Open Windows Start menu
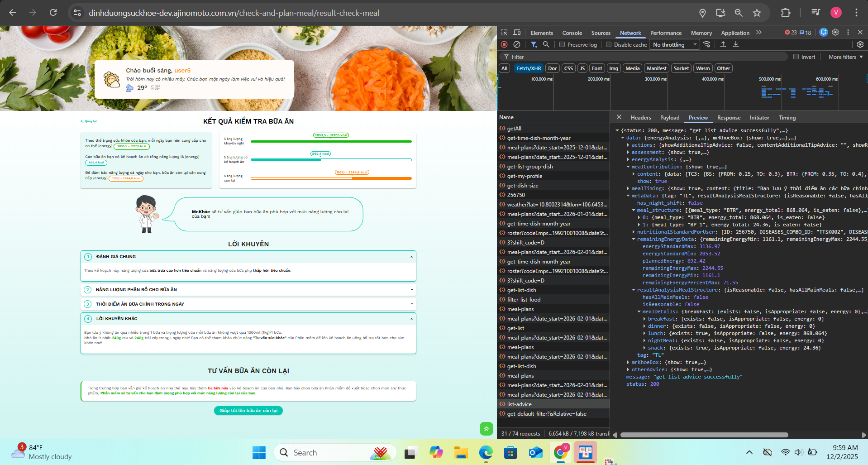This screenshot has height=465, width=868. click(x=259, y=452)
